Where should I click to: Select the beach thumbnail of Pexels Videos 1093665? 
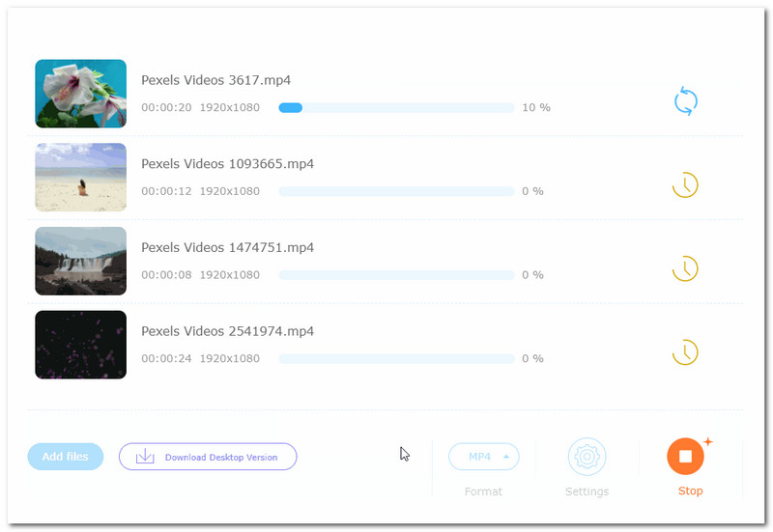click(x=81, y=178)
